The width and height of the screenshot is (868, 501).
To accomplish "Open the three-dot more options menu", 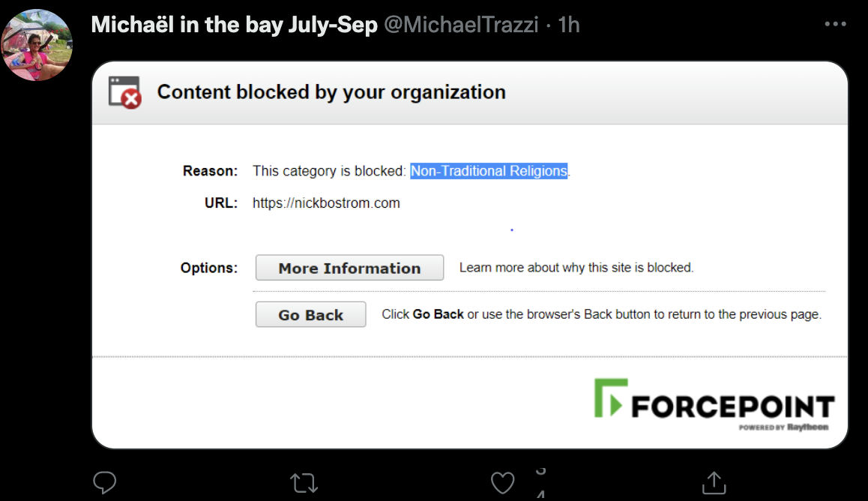I will pyautogui.click(x=835, y=24).
